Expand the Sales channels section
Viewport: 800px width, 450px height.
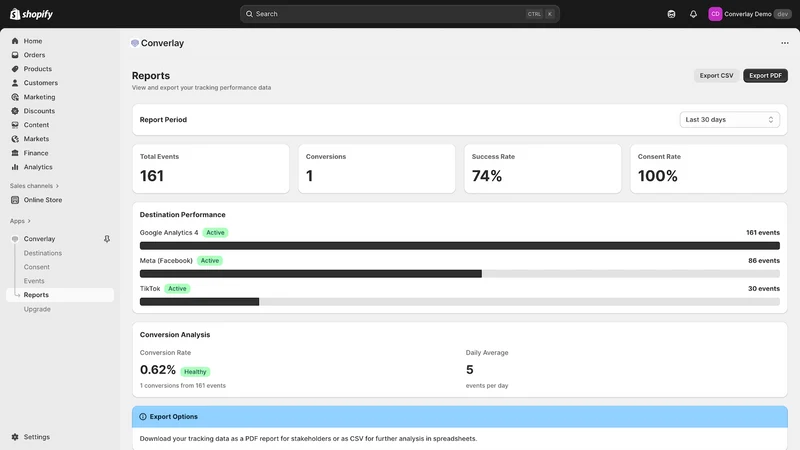(x=34, y=186)
